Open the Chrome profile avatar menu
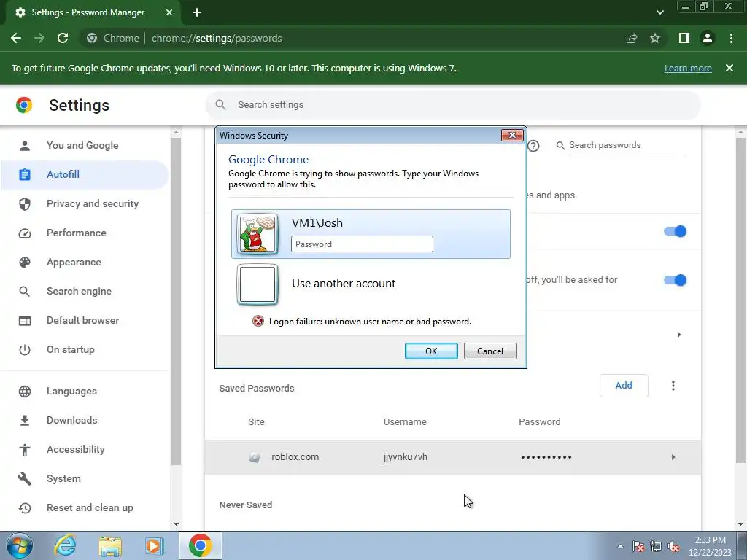Viewport: 747px width, 560px height. [708, 38]
